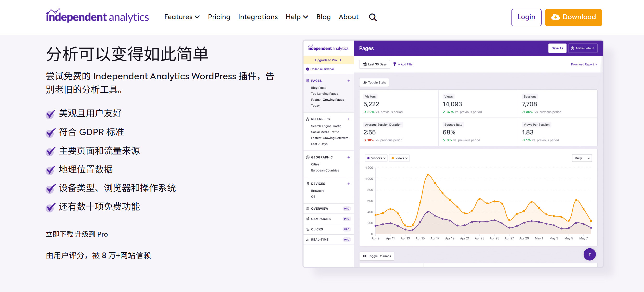This screenshot has width=644, height=292.
Task: Click the dashboard's Independent Analytics logo
Action: 328,48
